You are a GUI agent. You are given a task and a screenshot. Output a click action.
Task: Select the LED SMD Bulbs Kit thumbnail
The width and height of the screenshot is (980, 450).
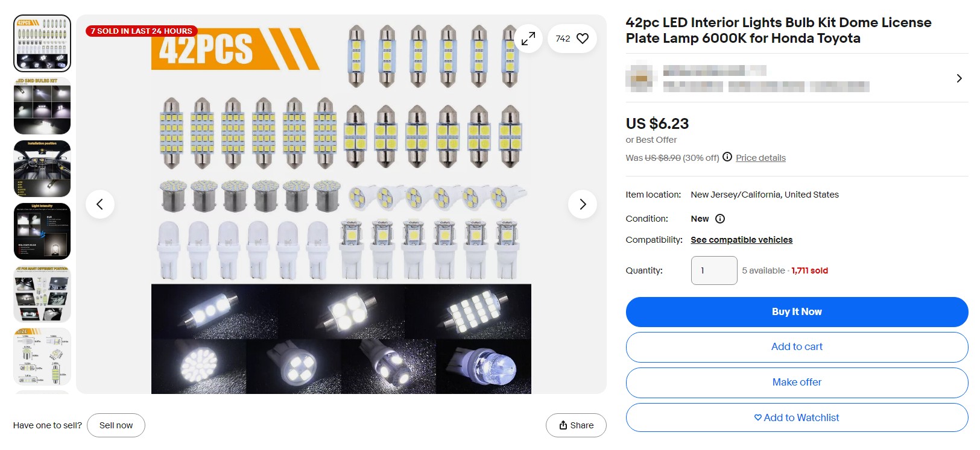(42, 106)
